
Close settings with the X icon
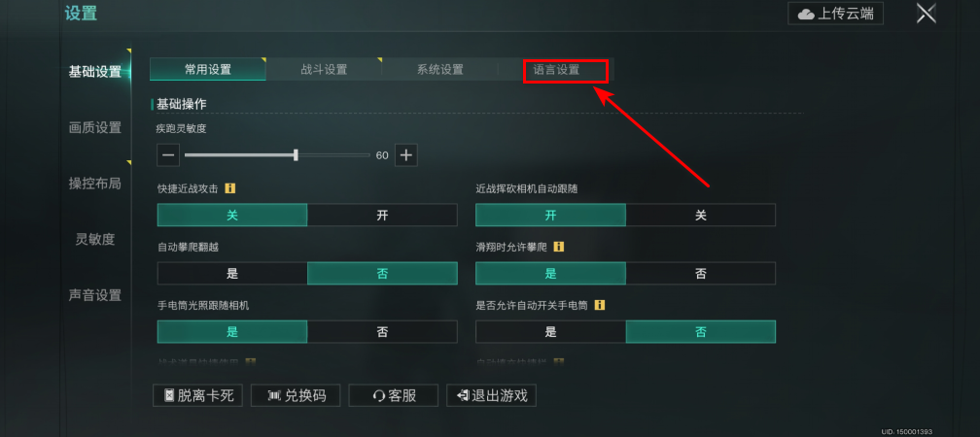pyautogui.click(x=927, y=14)
